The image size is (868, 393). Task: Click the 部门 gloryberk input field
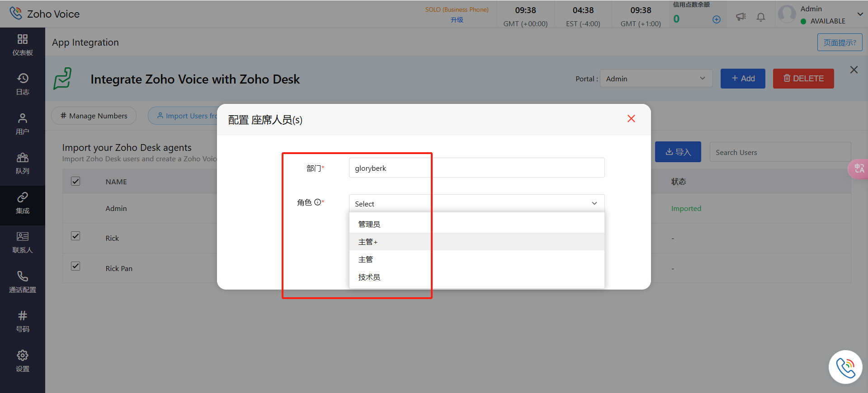[x=476, y=168]
